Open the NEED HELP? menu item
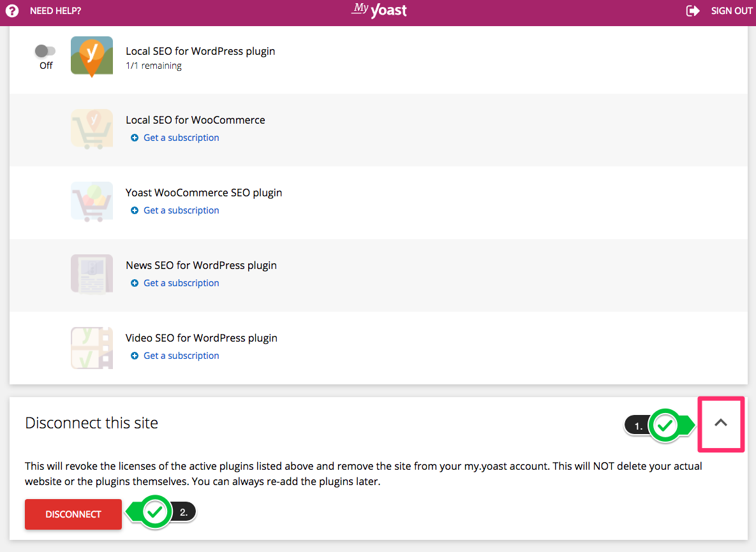 coord(56,11)
